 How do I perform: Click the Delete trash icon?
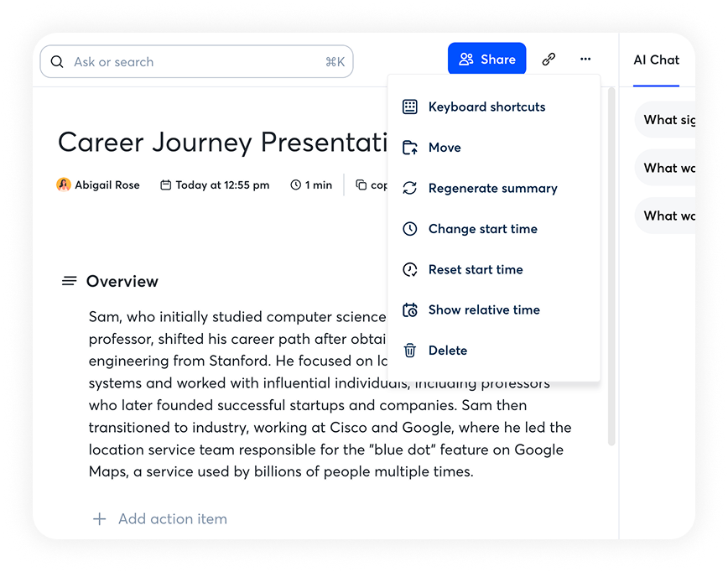[x=410, y=351]
